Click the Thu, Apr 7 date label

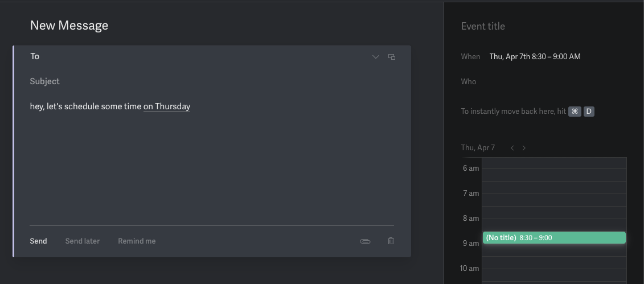[x=478, y=148]
